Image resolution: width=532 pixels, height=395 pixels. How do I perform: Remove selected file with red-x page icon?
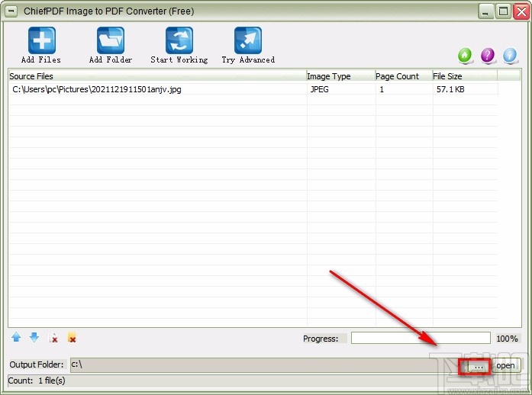click(53, 338)
